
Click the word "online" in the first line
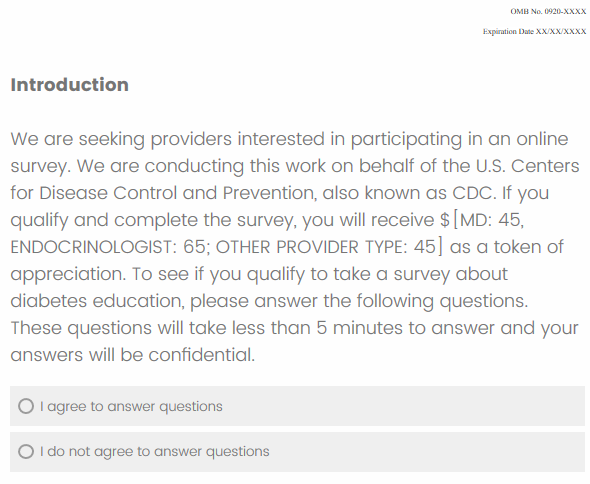click(542, 139)
